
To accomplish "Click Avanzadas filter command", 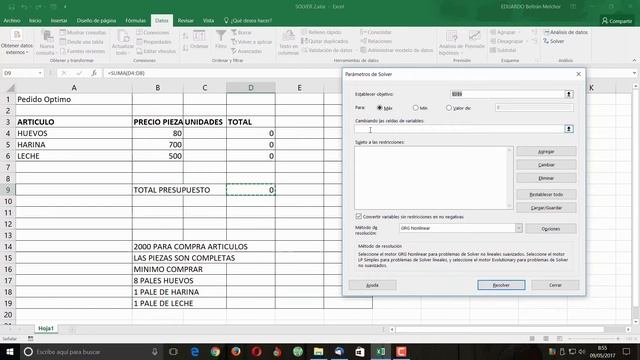I will coord(247,51).
